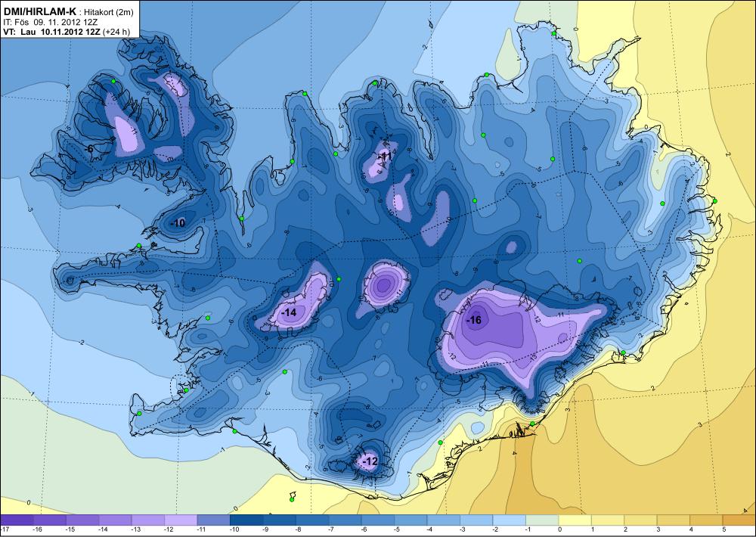Click green station dot on easternmost coastal point
The width and height of the screenshot is (756, 537).
click(x=715, y=200)
